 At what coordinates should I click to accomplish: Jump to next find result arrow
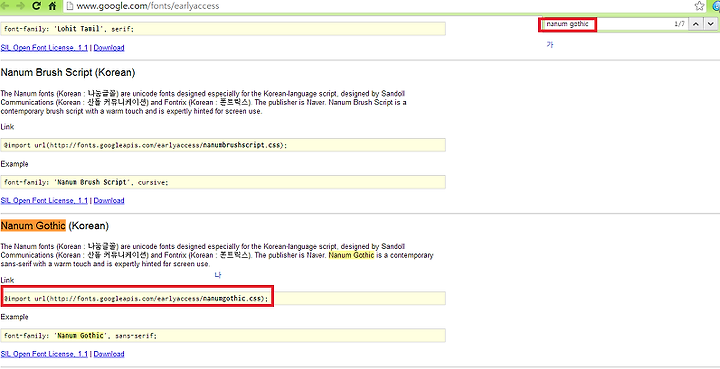[x=710, y=24]
